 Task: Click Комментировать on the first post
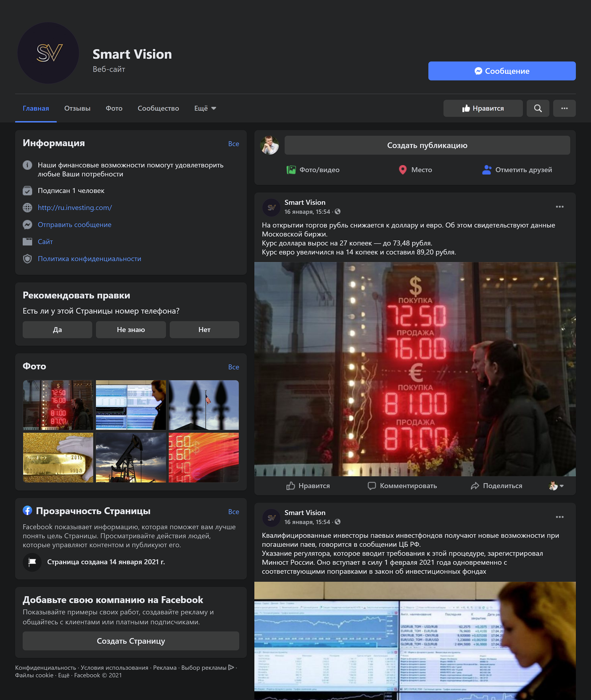point(402,486)
